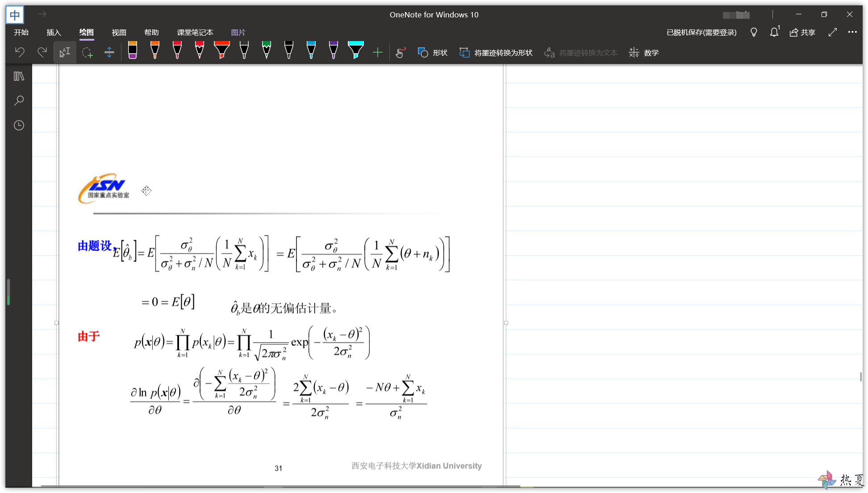Open the 数学 math assistant

pos(644,53)
